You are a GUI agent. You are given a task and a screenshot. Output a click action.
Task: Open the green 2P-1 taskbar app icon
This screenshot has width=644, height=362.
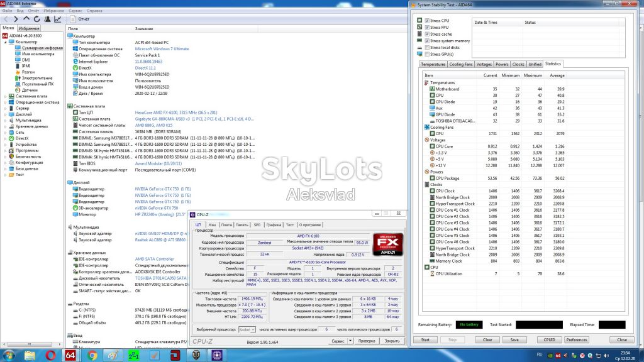(x=133, y=355)
